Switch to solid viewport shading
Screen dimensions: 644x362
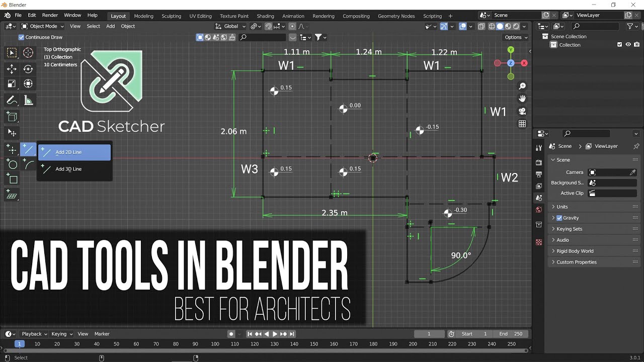point(500,26)
